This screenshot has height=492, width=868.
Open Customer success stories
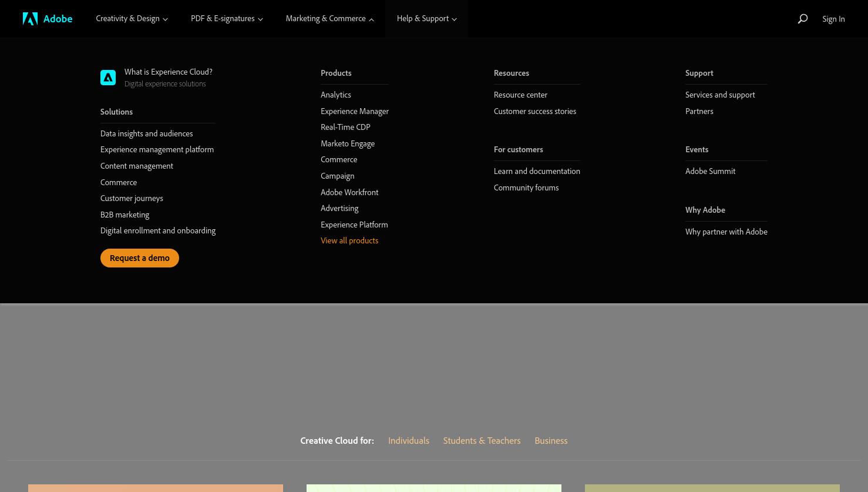(535, 111)
